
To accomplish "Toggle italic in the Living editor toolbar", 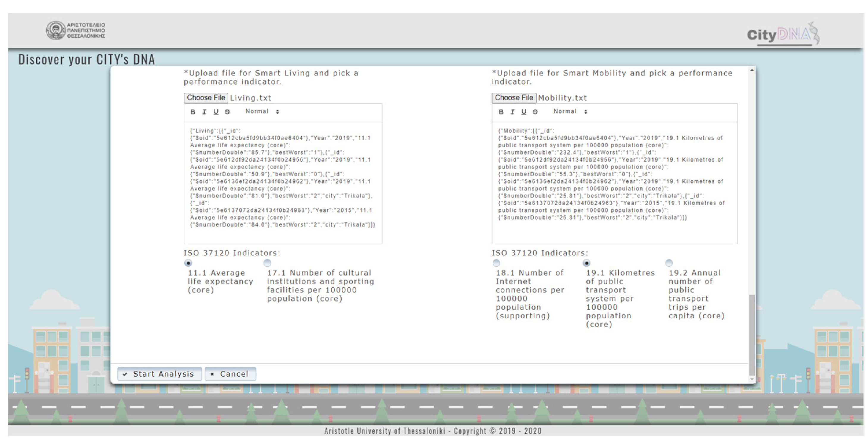I will click(x=204, y=112).
